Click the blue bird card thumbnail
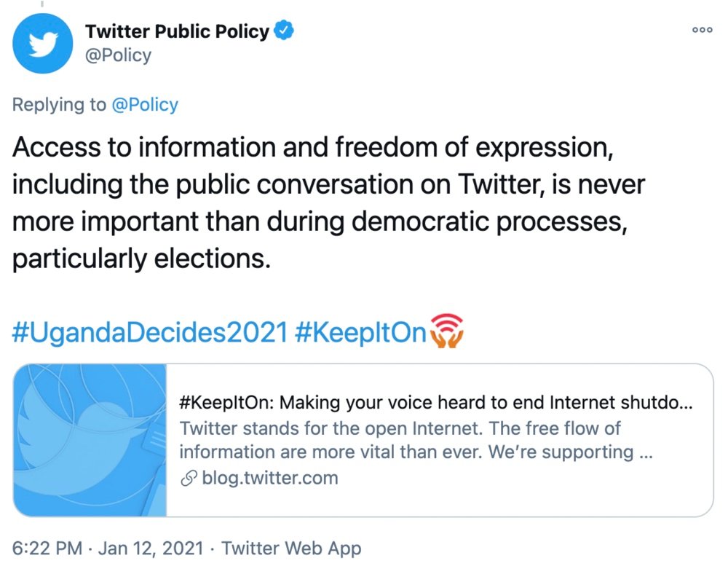This screenshot has height=574, width=728. pyautogui.click(x=91, y=440)
